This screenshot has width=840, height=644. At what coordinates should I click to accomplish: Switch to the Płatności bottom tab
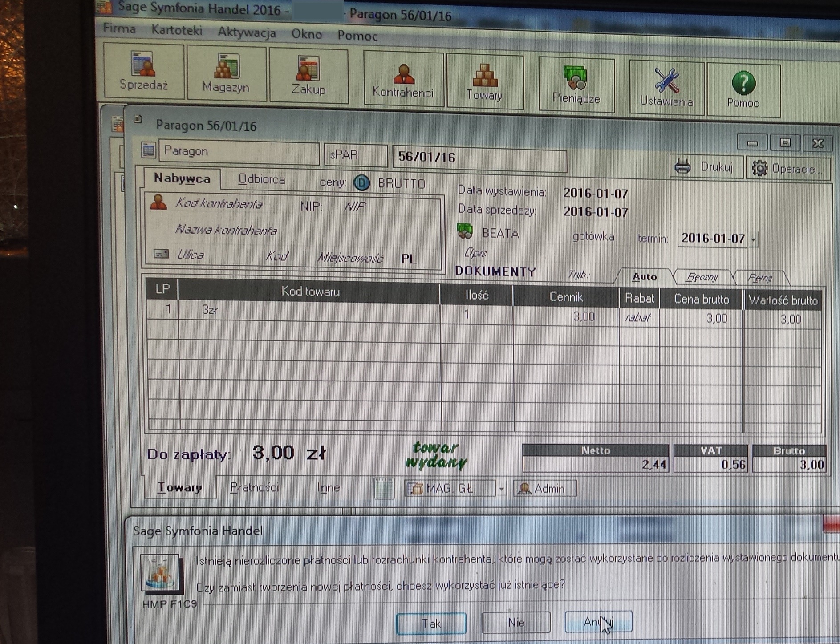point(254,487)
